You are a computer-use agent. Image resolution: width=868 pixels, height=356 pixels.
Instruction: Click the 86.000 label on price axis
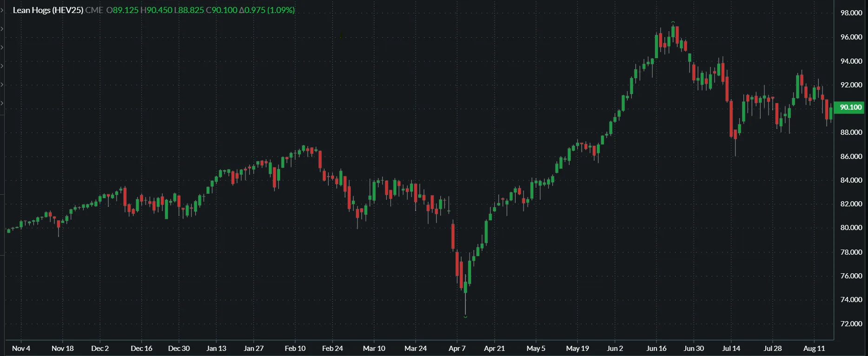click(x=851, y=157)
